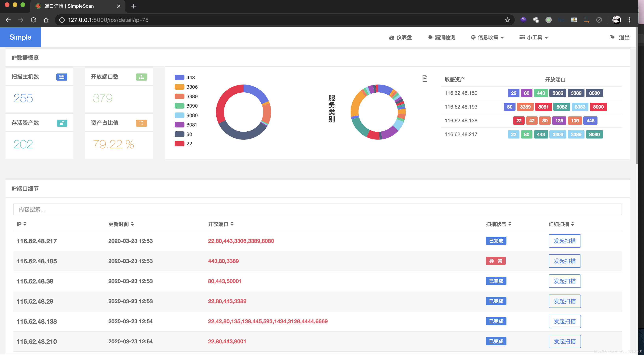644x355 pixels.
Task: Click the teal unlock icon on 存活资产数 card
Action: pos(62,123)
